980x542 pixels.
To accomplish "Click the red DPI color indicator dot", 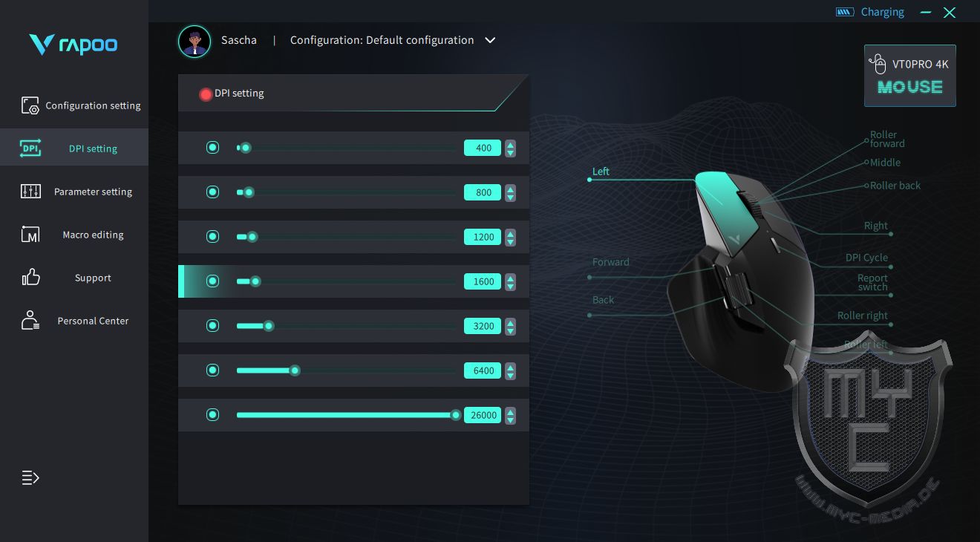I will pos(206,94).
